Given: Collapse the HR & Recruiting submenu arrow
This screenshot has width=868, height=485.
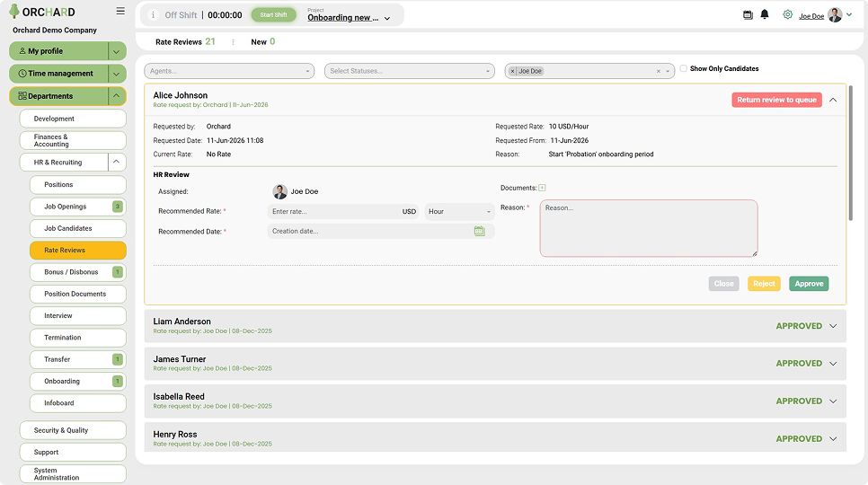Looking at the screenshot, I should click(116, 162).
